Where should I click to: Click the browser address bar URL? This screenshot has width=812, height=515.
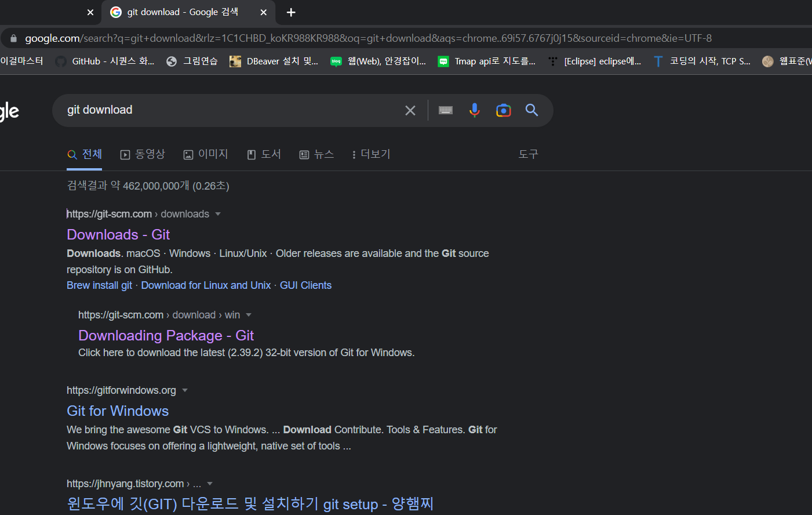tap(368, 38)
